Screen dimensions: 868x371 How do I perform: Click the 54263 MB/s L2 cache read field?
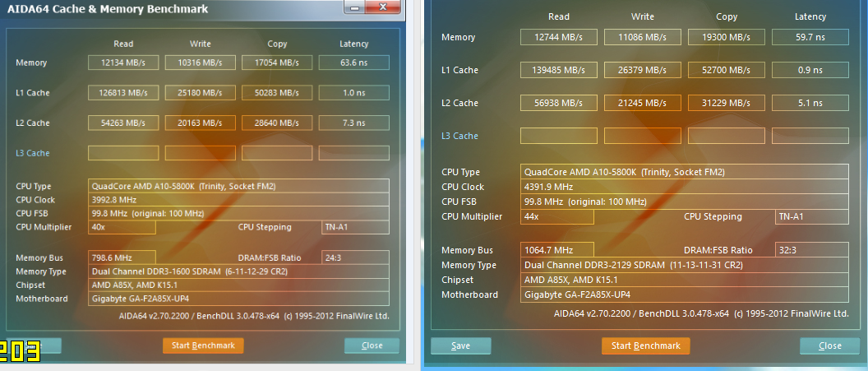pyautogui.click(x=123, y=123)
